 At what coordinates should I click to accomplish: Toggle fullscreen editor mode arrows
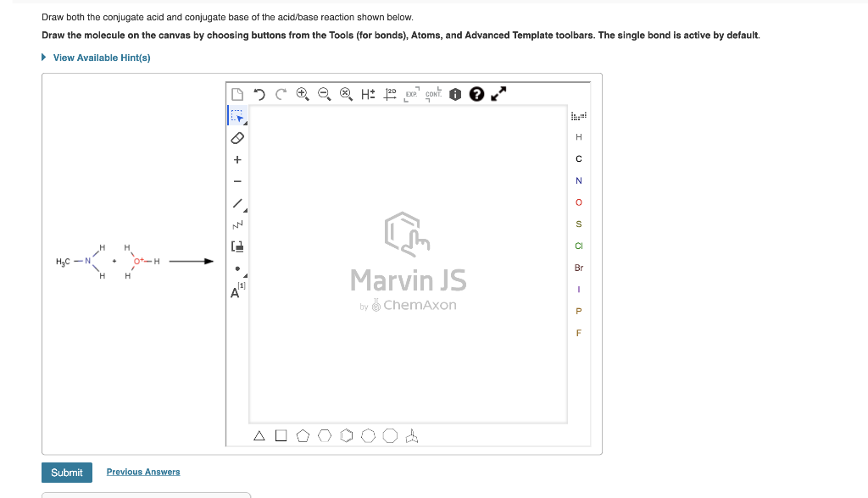(x=498, y=94)
